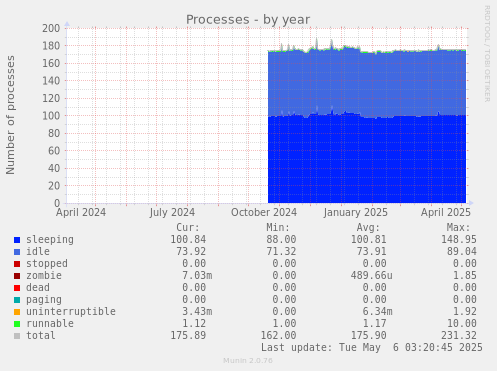Image resolution: width=497 pixels, height=371 pixels.
Task: Click the 200 y-axis tick label
Action: coord(51,28)
